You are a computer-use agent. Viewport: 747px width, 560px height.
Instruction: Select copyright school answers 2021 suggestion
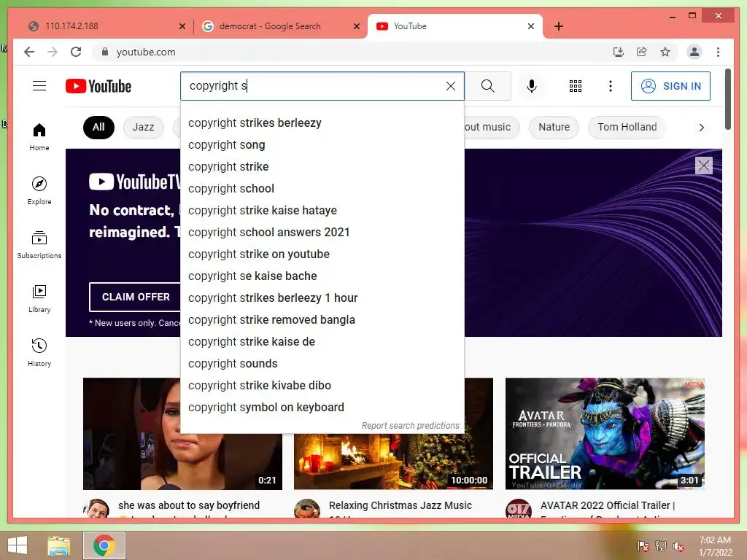click(322, 233)
